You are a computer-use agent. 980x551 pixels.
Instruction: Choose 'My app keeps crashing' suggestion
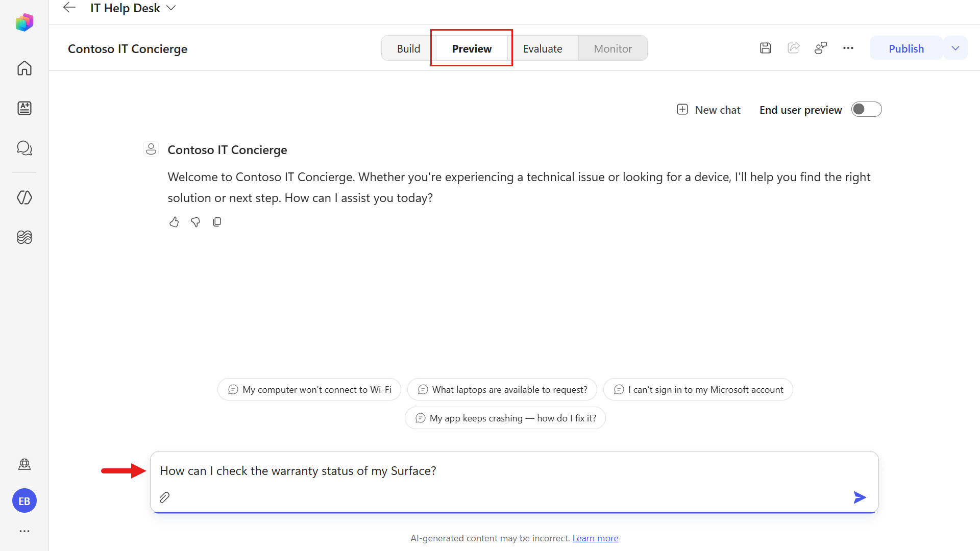point(505,418)
